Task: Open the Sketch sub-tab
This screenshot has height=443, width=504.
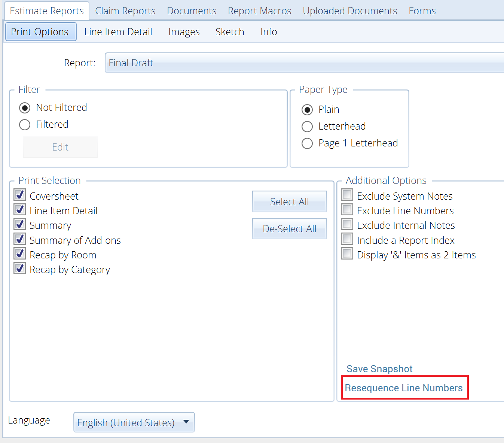Action: [230, 32]
